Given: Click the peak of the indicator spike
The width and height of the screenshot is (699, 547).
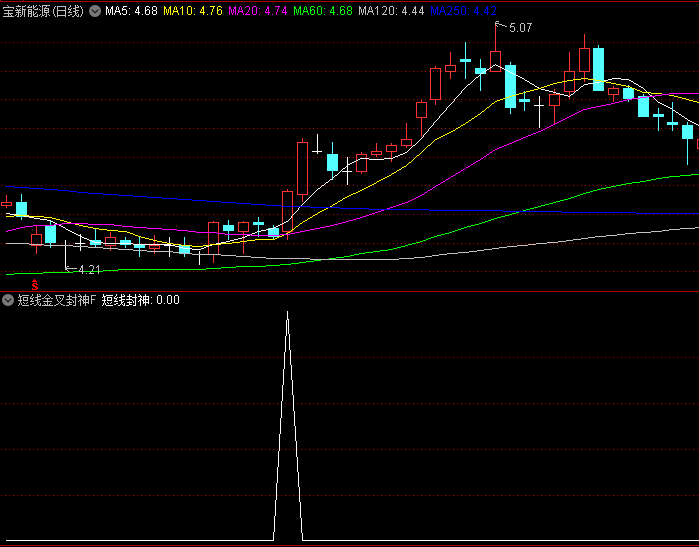Looking at the screenshot, I should [x=288, y=313].
